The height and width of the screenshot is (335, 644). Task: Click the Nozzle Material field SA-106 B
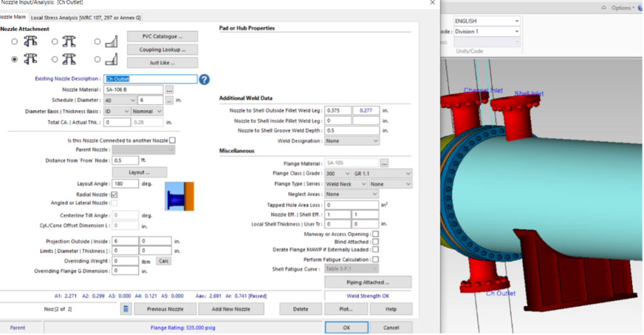pos(133,89)
